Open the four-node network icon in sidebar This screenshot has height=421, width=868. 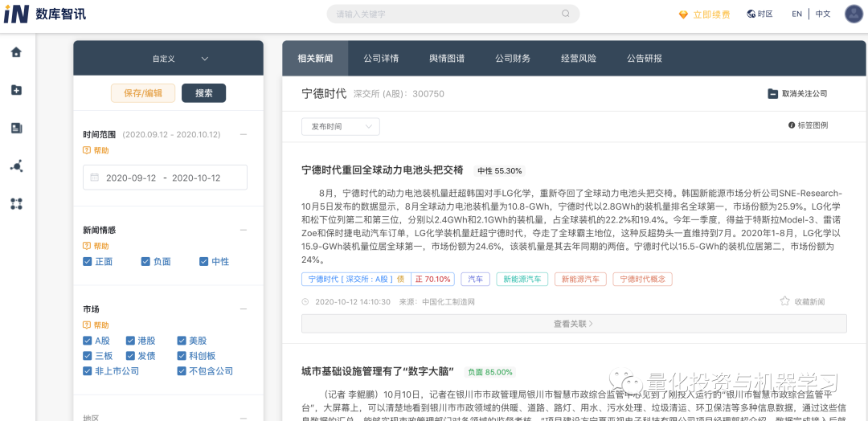[x=16, y=203]
